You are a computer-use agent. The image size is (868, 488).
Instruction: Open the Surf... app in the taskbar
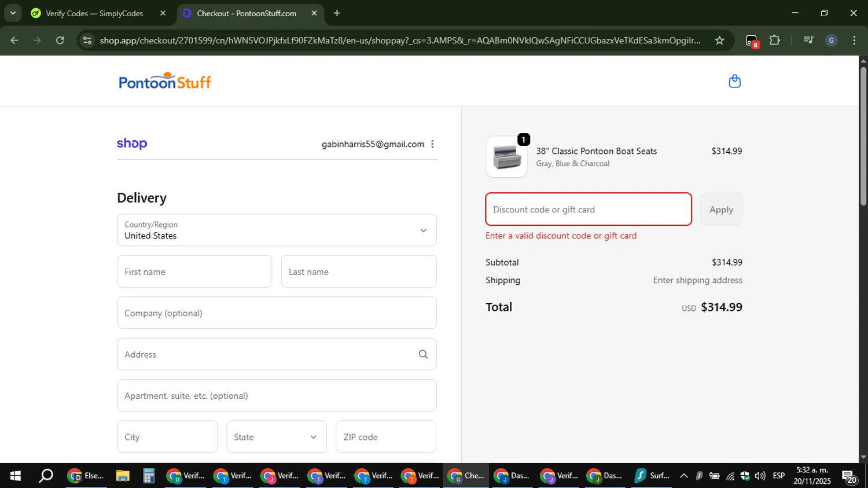[652, 476]
